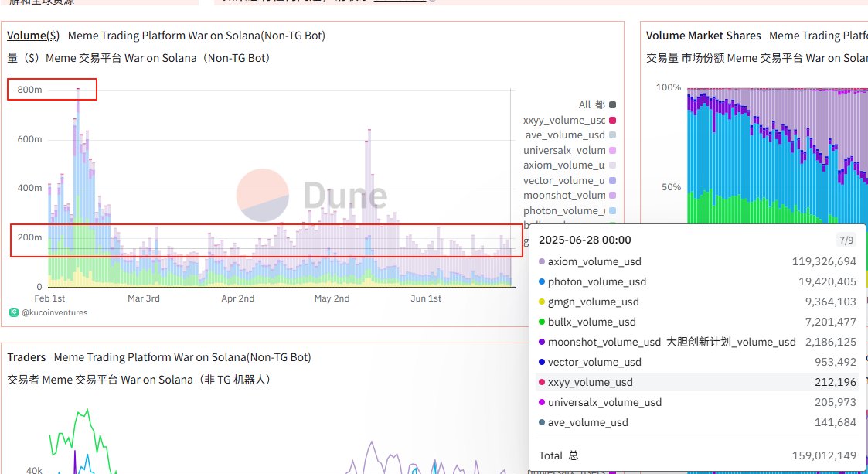Viewport: 868px width, 474px height.
Task: Click the 'Feb 1st' x-axis label
Action: [49, 298]
